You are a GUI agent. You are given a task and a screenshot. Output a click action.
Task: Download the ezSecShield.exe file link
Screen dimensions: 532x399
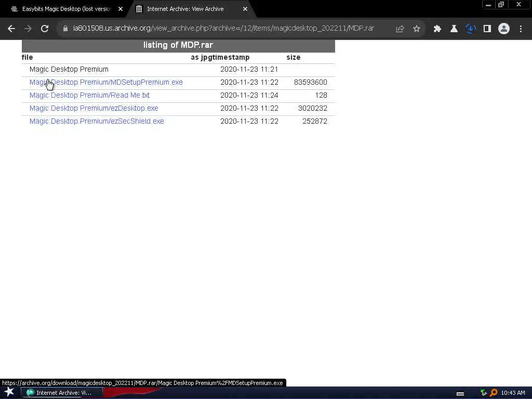click(x=97, y=121)
